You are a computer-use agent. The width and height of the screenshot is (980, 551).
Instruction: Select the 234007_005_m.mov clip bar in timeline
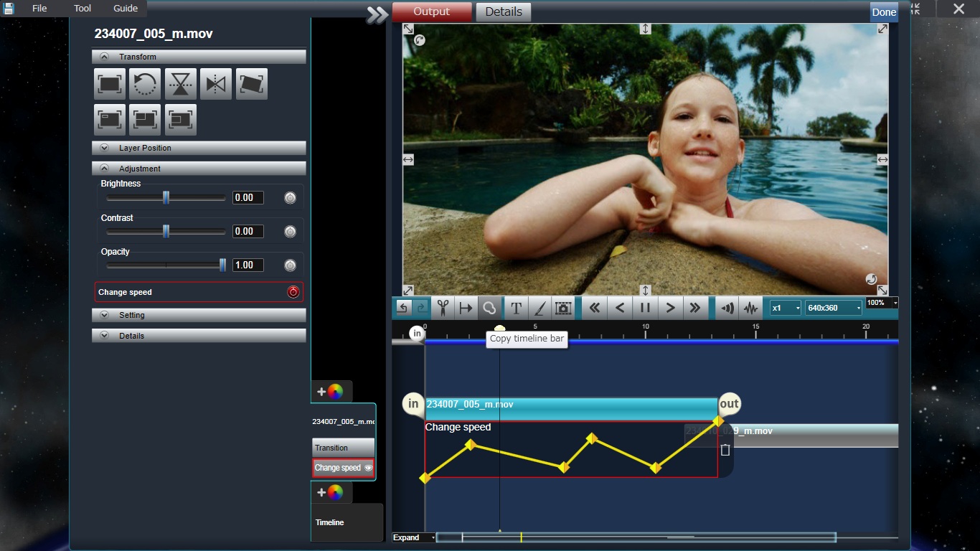click(571, 408)
